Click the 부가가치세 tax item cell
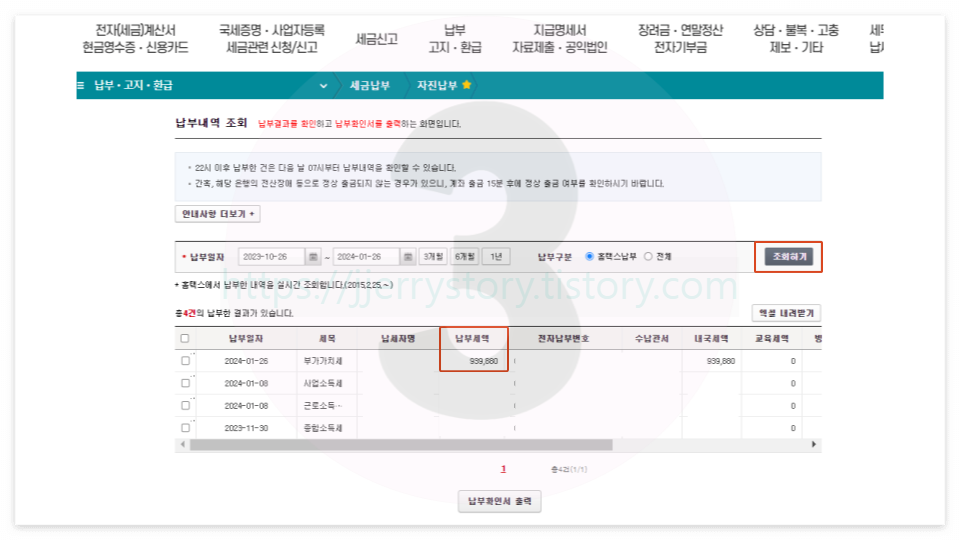 tap(323, 361)
